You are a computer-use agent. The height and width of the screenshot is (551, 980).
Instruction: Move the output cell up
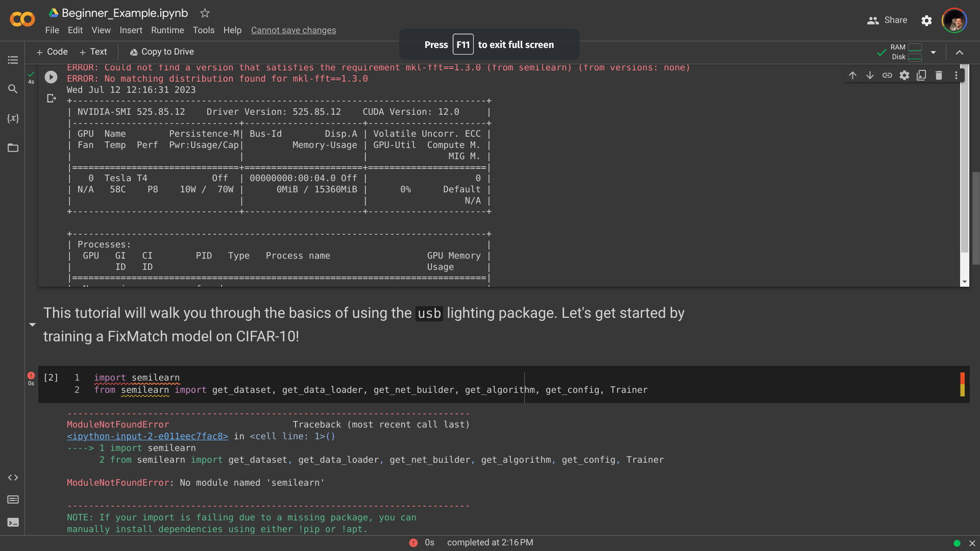pyautogui.click(x=853, y=75)
